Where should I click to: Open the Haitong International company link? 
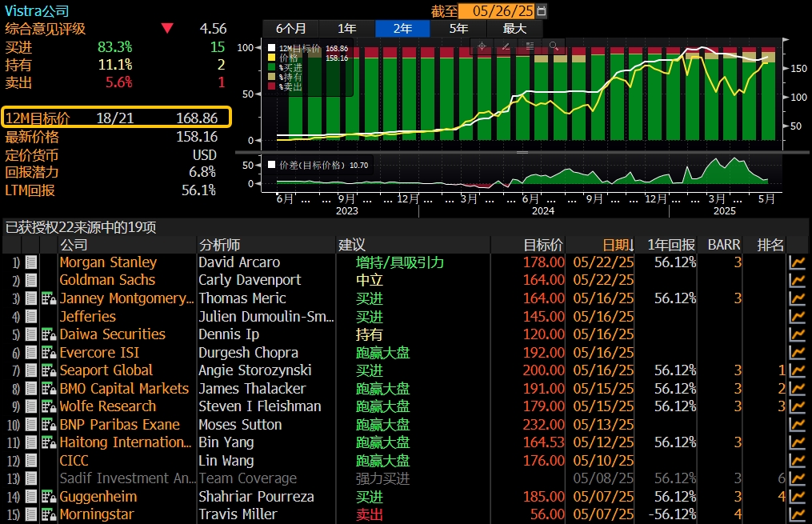point(126,442)
